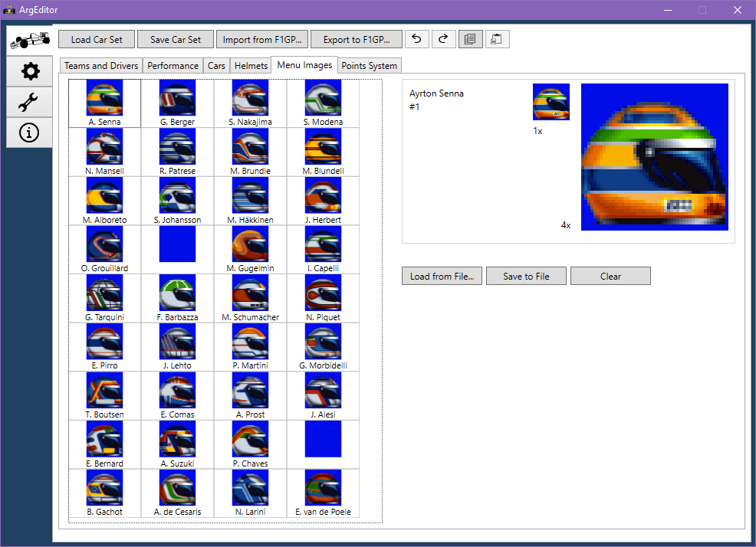The image size is (756, 547).
Task: Open the Points System tab
Action: coord(370,66)
